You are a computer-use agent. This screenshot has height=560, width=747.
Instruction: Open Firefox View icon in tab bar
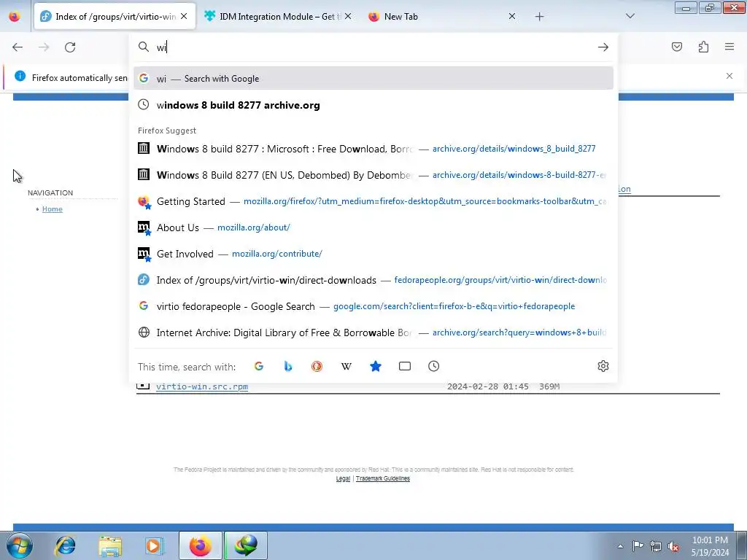coord(15,17)
